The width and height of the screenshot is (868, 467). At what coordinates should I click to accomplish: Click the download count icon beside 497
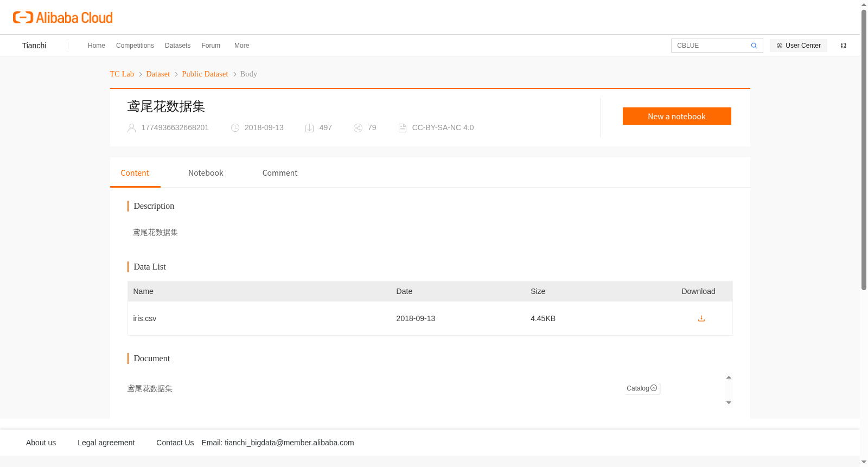[309, 128]
